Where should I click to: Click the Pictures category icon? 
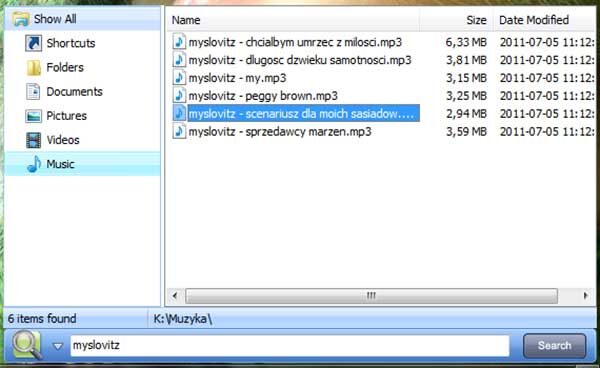(x=33, y=116)
